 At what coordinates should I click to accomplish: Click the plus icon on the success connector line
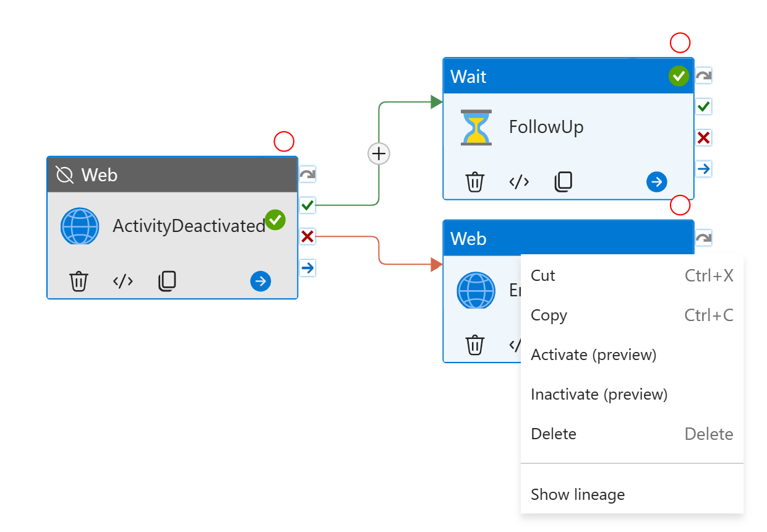click(x=379, y=153)
